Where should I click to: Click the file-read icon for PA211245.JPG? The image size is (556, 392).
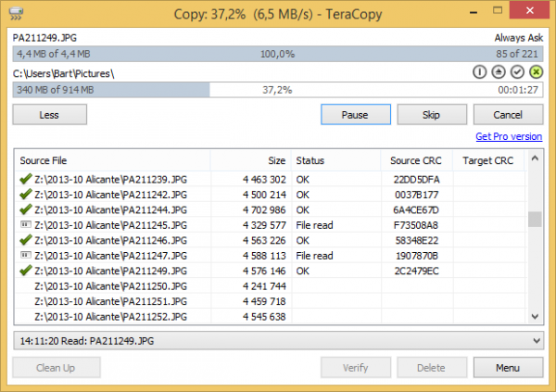26,224
